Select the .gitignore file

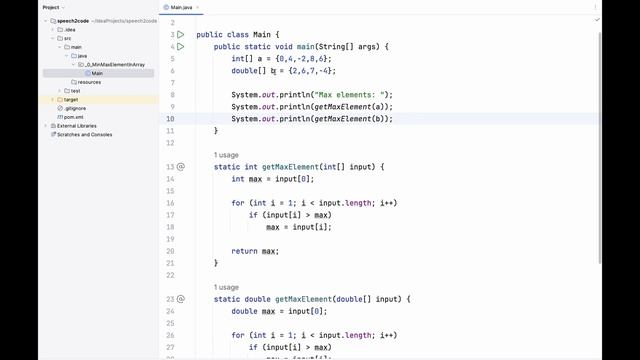[75, 108]
